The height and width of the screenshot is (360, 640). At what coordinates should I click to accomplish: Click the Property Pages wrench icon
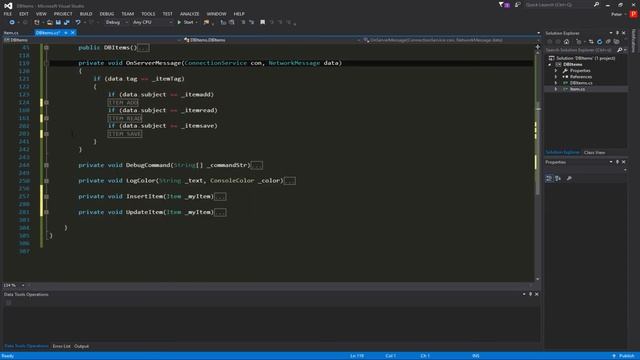[569, 178]
